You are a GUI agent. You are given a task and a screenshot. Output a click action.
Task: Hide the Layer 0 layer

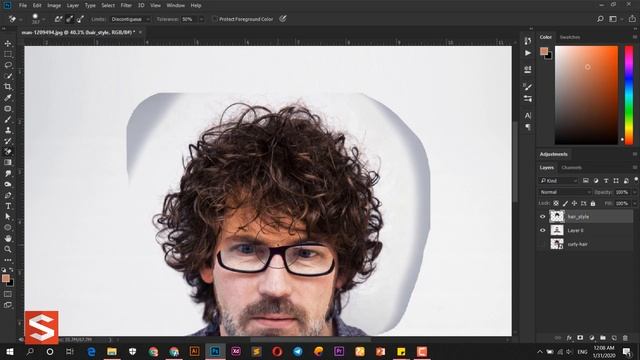(x=542, y=230)
